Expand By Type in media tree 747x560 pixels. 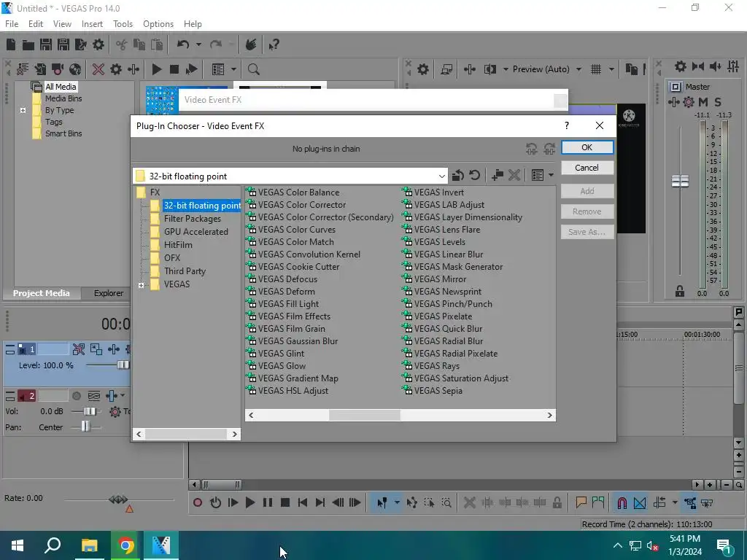[x=23, y=111]
